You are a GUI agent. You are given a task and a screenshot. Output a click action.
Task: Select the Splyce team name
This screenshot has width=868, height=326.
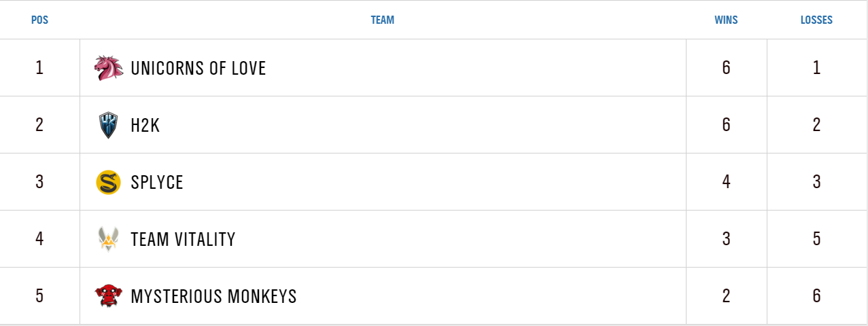click(157, 182)
